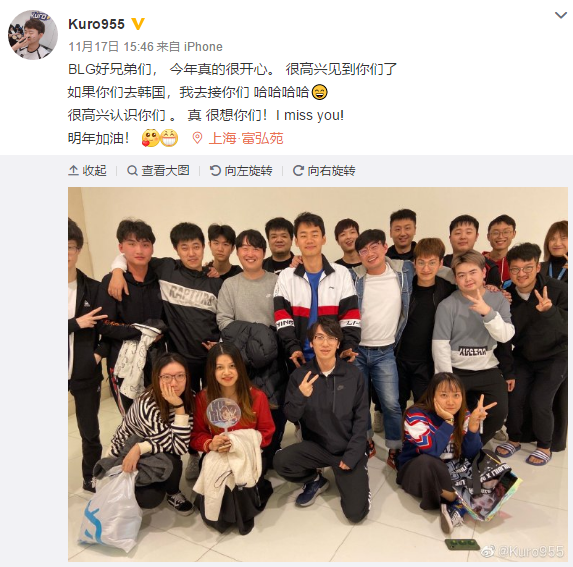Click the Kuro955 profile avatar
This screenshot has height=567, width=573.
coord(33,35)
